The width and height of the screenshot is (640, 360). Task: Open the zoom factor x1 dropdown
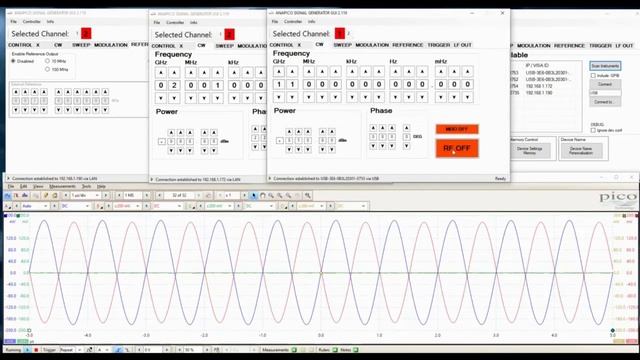[234, 196]
